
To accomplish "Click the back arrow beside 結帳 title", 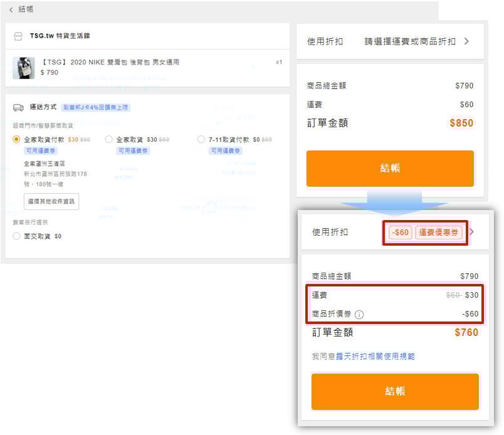I will click(x=11, y=10).
